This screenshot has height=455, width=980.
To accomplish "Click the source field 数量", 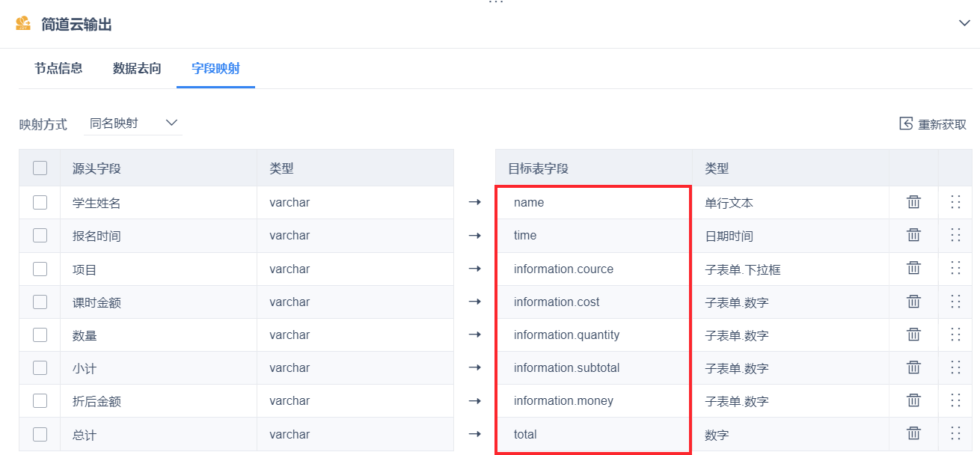I will tap(85, 335).
